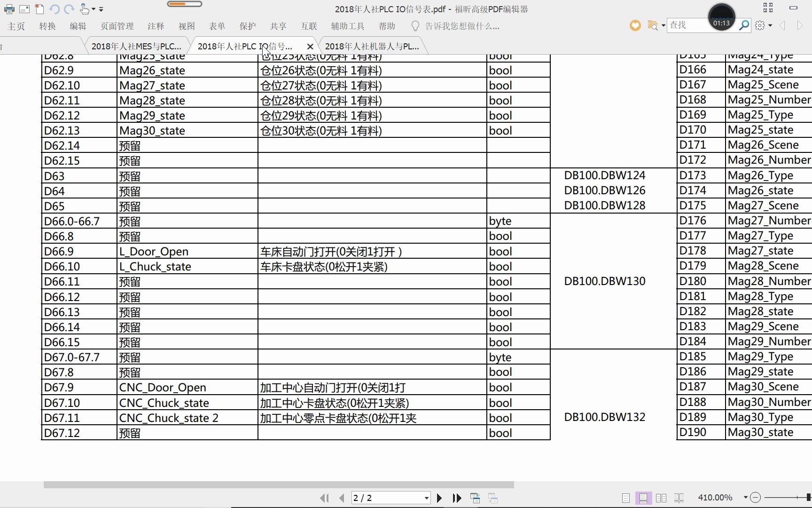Screen dimensions: 812x508
Task: Click the email envelope icon
Action: pyautogui.click(x=24, y=9)
